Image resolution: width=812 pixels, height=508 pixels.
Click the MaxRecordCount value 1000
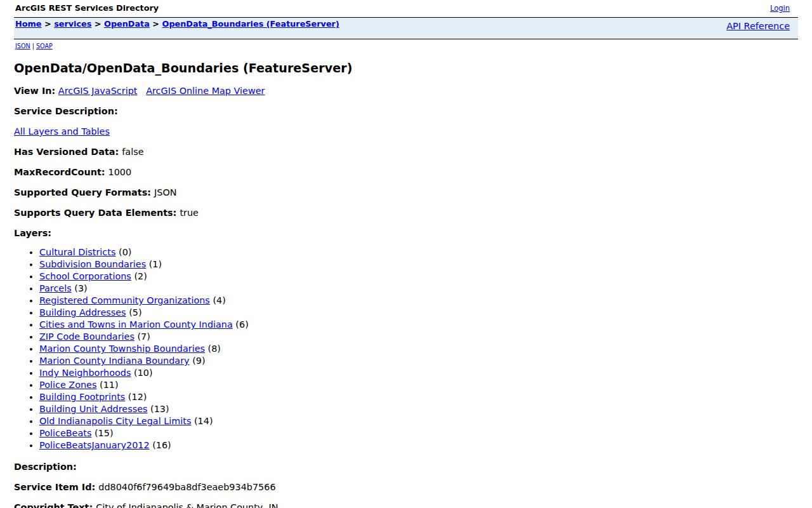pos(120,172)
